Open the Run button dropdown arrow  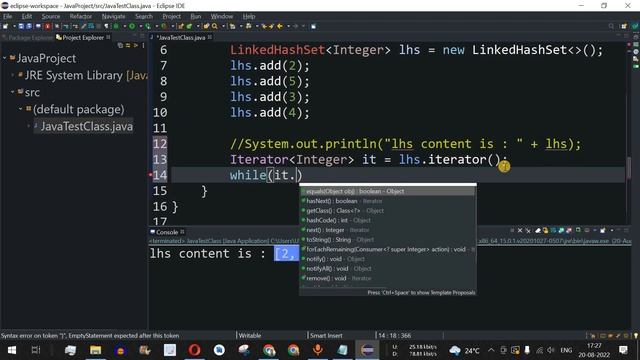tap(140, 26)
